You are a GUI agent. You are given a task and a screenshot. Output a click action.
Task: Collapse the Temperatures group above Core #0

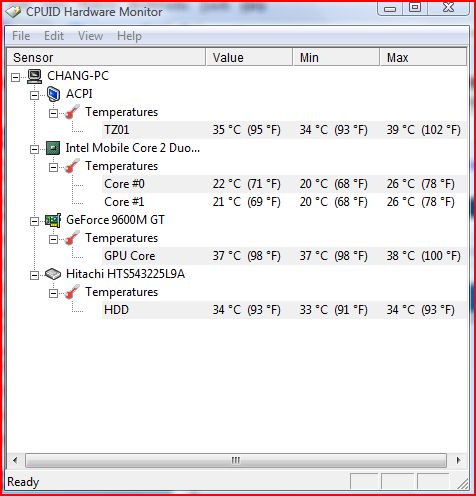53,167
